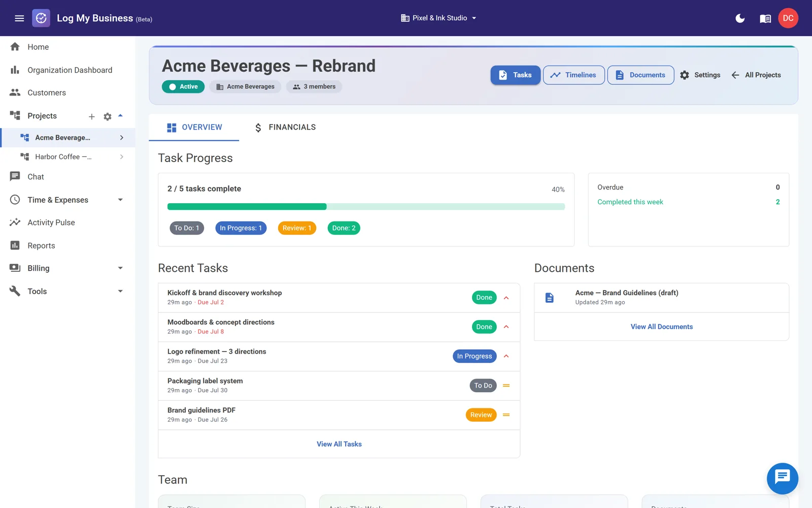
Task: Open the documentation book icon
Action: (x=765, y=18)
